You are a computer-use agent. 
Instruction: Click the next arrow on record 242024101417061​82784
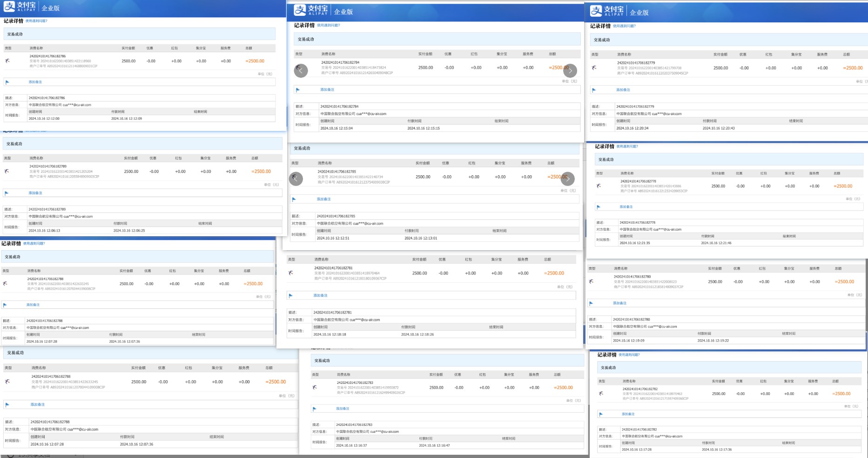(570, 71)
